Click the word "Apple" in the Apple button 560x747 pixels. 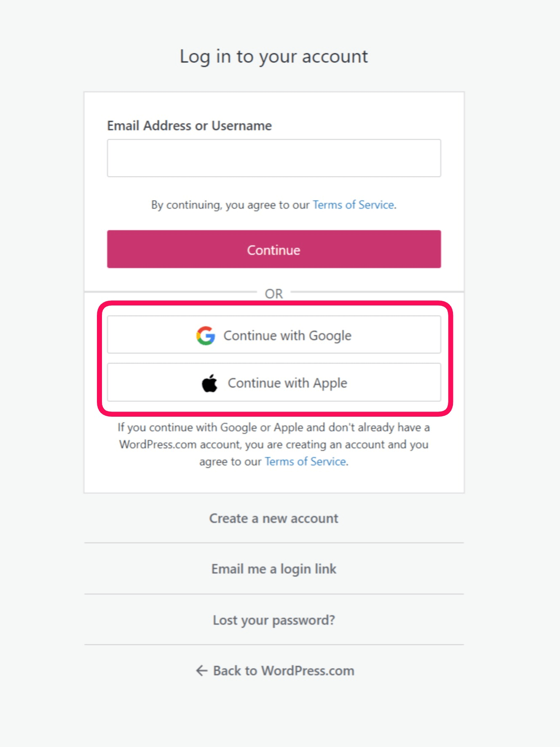(330, 383)
